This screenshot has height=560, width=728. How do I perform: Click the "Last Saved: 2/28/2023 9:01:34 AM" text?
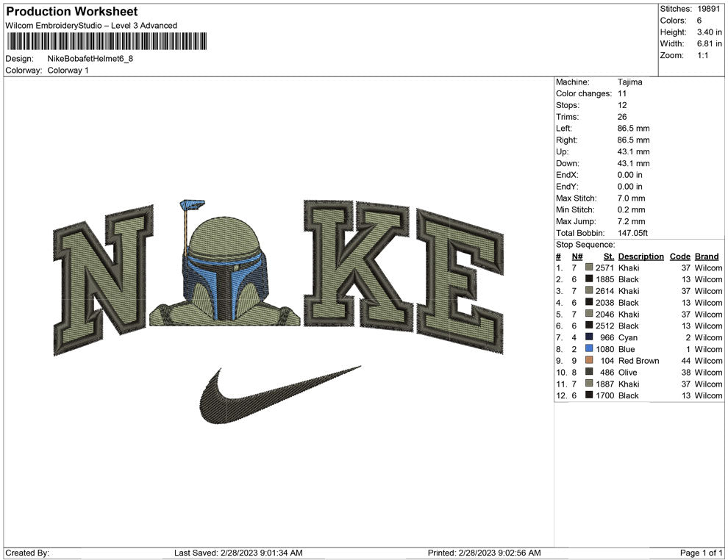click(x=238, y=552)
